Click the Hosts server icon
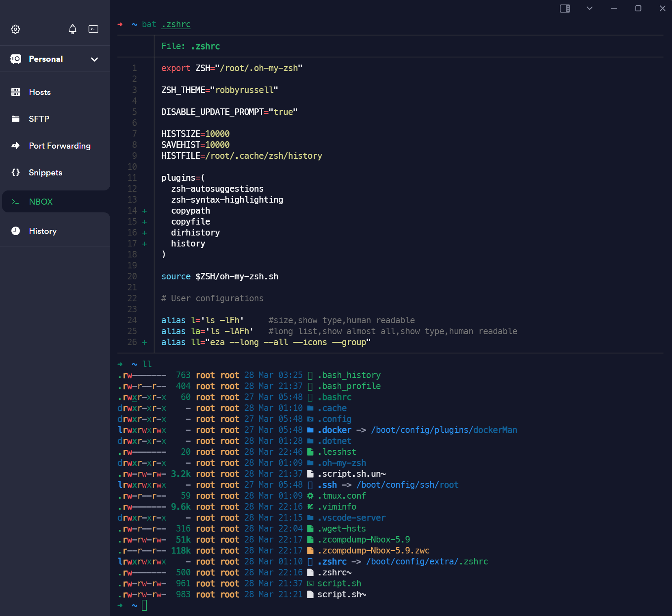Screen dimensions: 672x616 (15, 92)
